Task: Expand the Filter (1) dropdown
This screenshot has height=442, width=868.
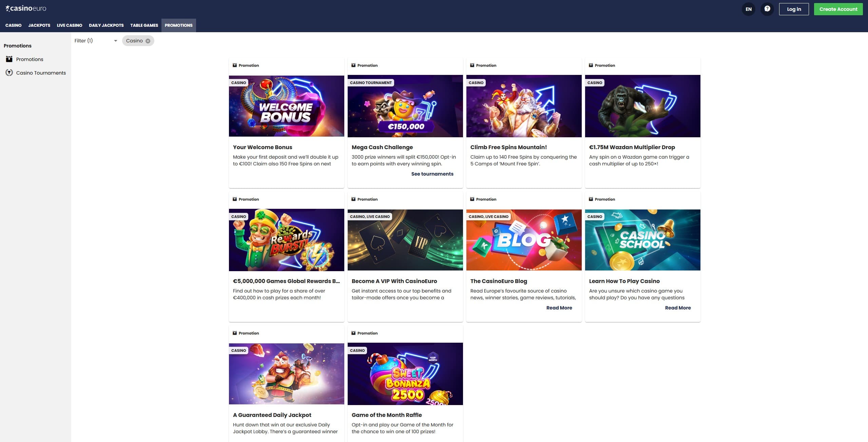Action: click(96, 41)
